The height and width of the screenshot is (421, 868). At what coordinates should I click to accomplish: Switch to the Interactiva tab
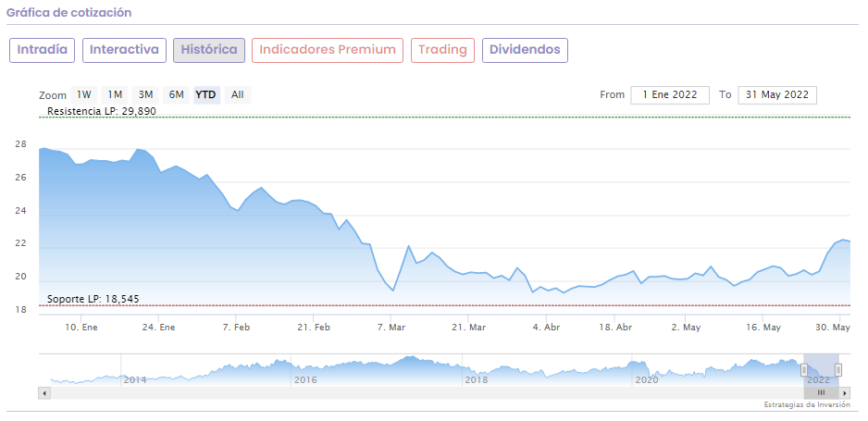[x=124, y=50]
